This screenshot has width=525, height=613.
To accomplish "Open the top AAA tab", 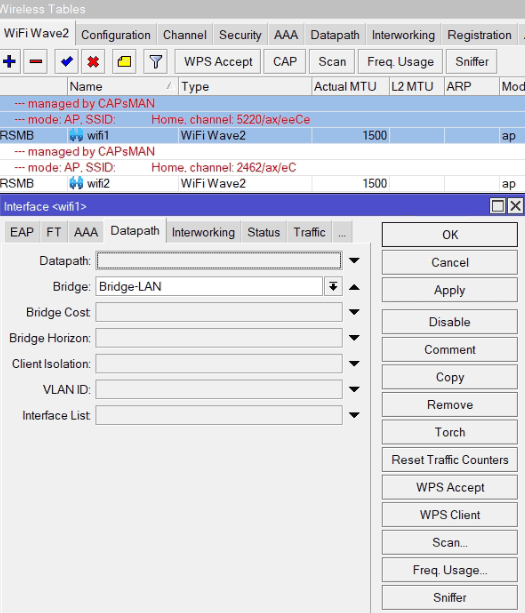I will pyautogui.click(x=286, y=35).
